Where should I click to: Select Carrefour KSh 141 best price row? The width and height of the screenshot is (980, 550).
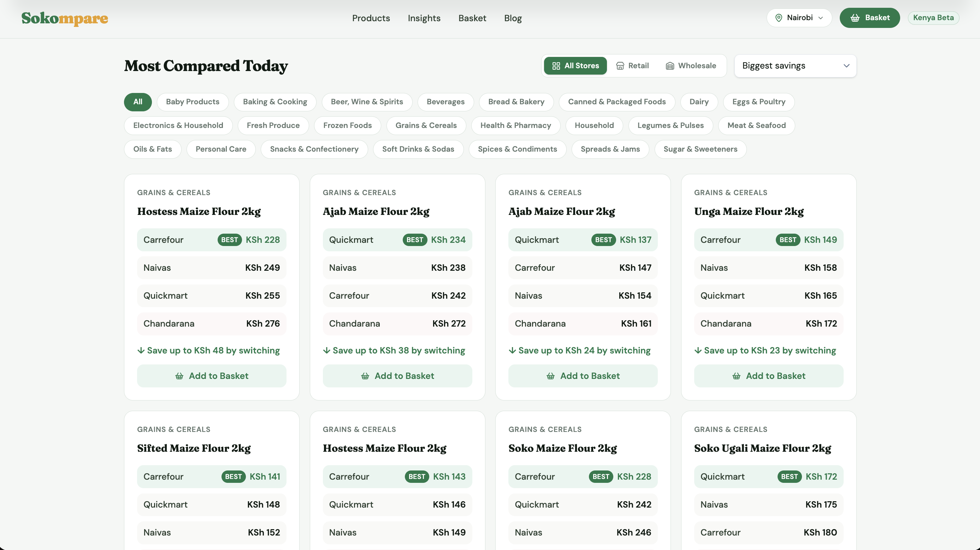point(212,476)
